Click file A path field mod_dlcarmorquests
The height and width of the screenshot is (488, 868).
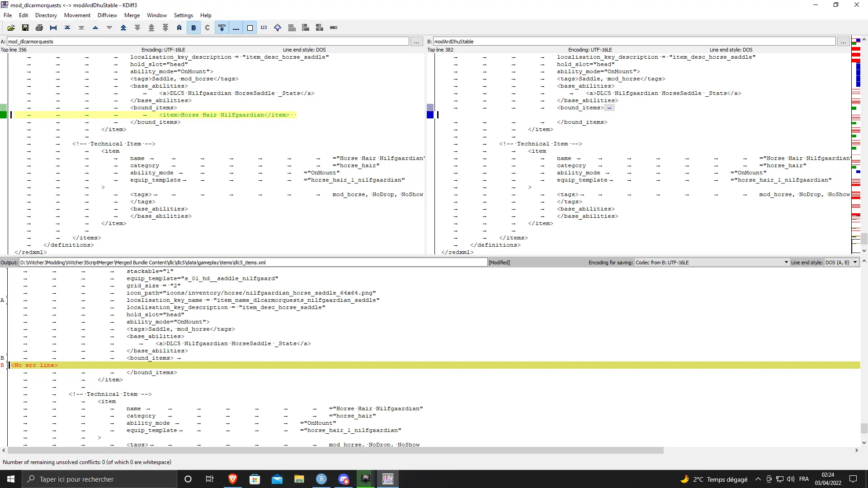click(208, 41)
